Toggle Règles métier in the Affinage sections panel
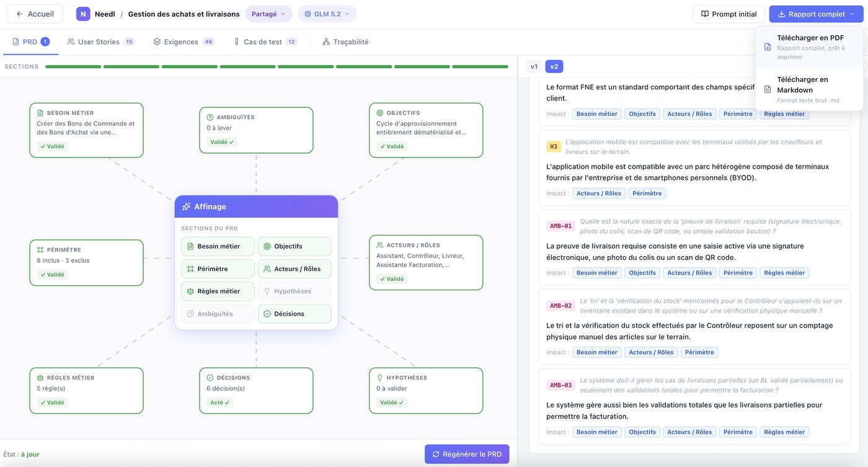Viewport: 868px width, 467px height. click(218, 291)
